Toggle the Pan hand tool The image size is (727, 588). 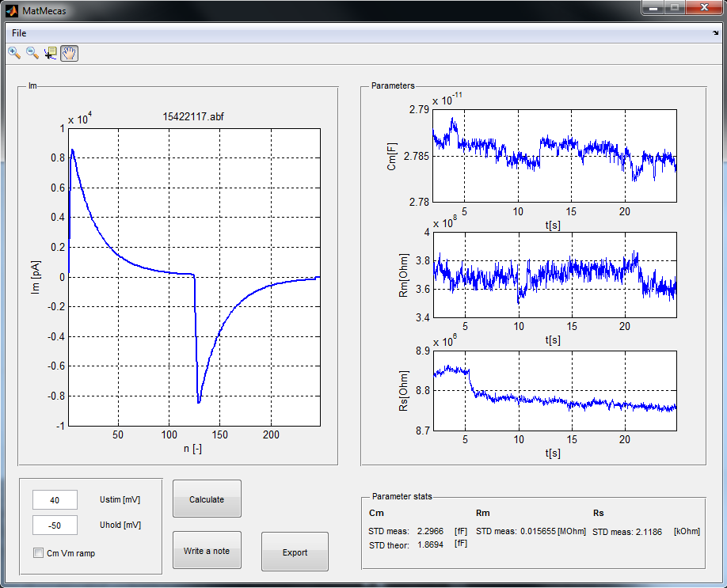(x=69, y=53)
